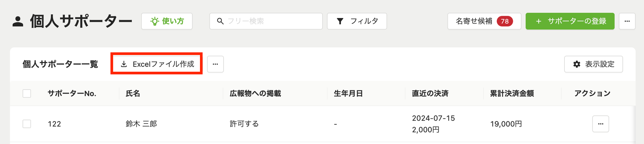Click the download icon for Excel export
This screenshot has height=144, width=644.
(x=124, y=64)
